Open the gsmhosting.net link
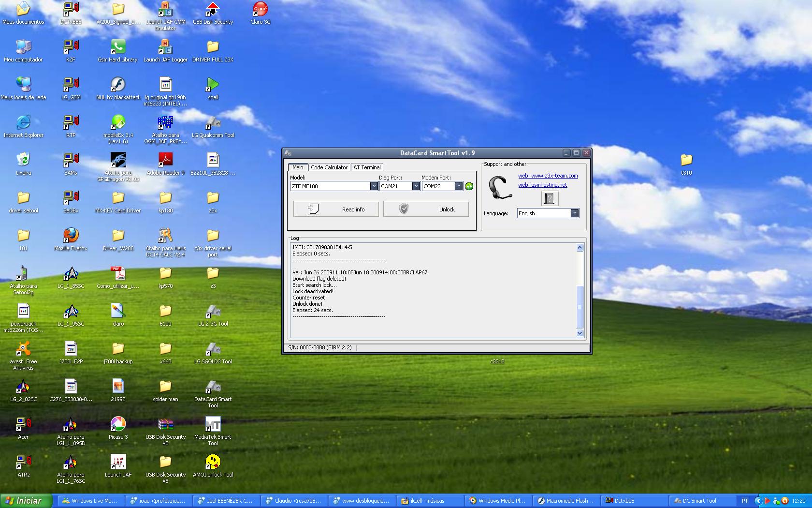 pyautogui.click(x=543, y=185)
